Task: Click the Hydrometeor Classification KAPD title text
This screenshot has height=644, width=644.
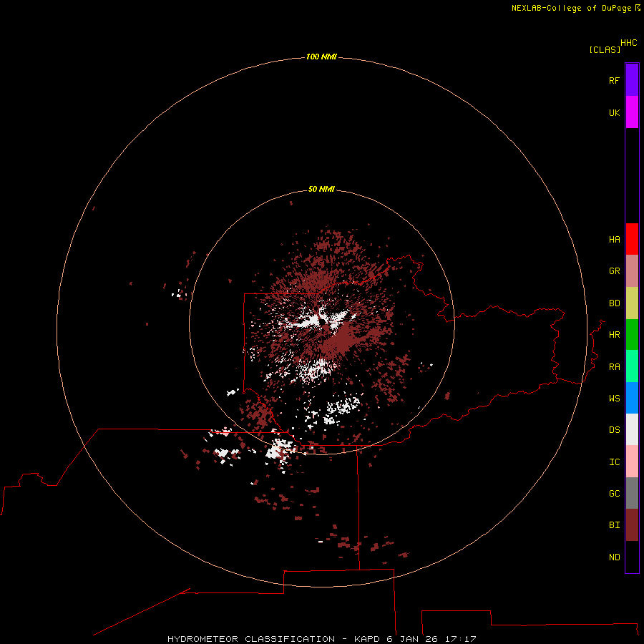Action: (x=321, y=639)
